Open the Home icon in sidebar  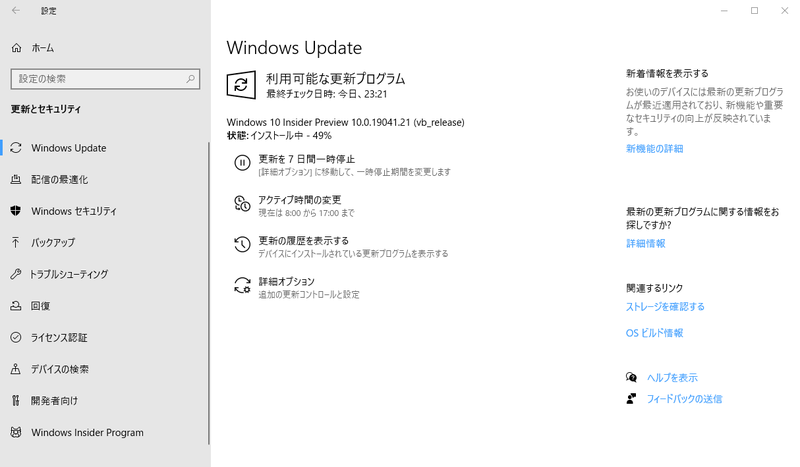point(16,48)
